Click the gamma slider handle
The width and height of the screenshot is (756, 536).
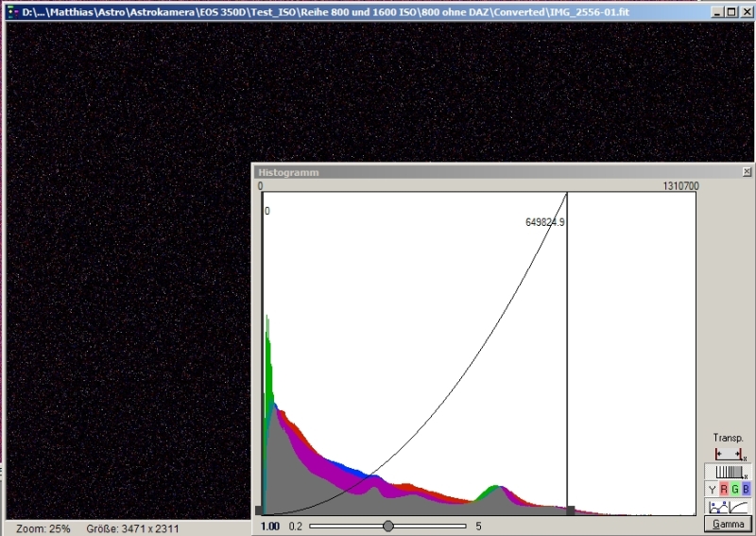387,526
